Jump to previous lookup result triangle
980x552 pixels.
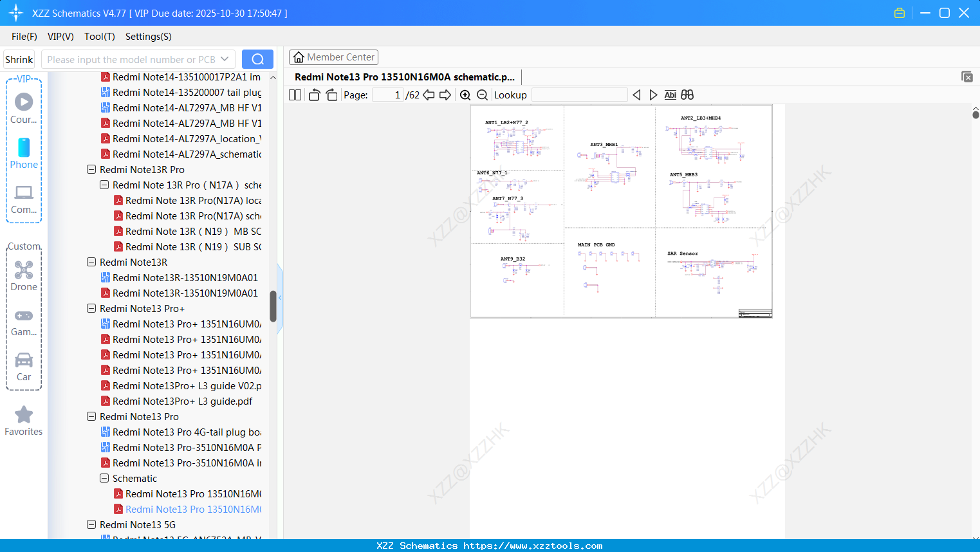[x=636, y=95]
